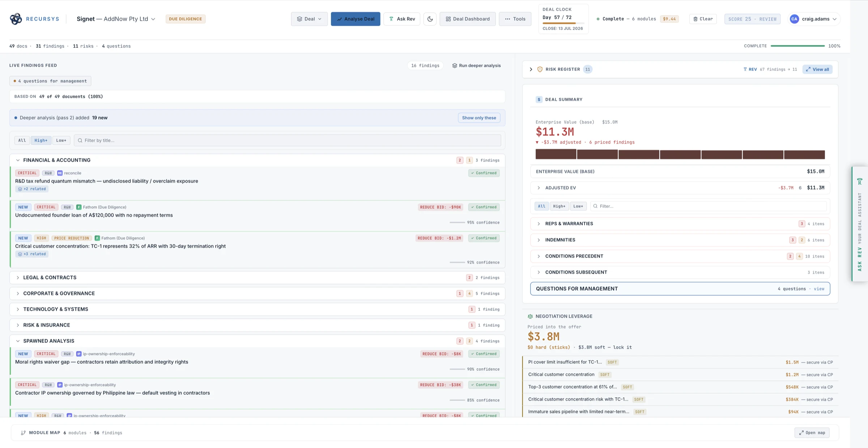Expand Legal & Contracts section

(18, 278)
